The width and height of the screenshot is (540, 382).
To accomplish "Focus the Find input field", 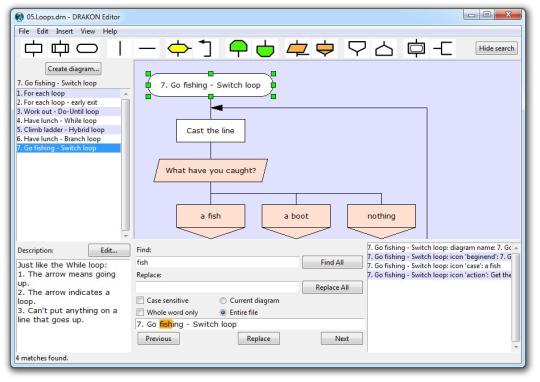I will 217,262.
